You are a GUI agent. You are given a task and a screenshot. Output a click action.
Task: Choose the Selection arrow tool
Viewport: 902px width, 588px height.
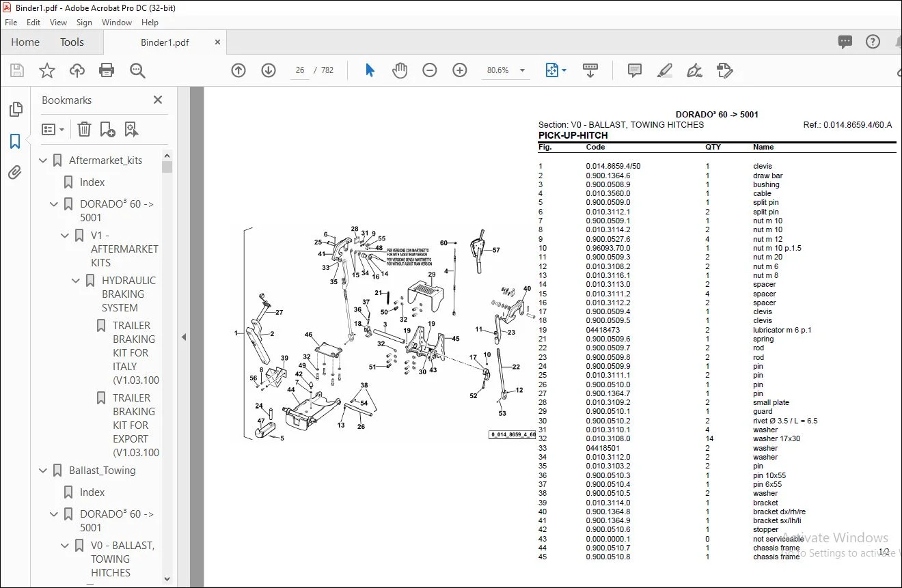coord(370,70)
